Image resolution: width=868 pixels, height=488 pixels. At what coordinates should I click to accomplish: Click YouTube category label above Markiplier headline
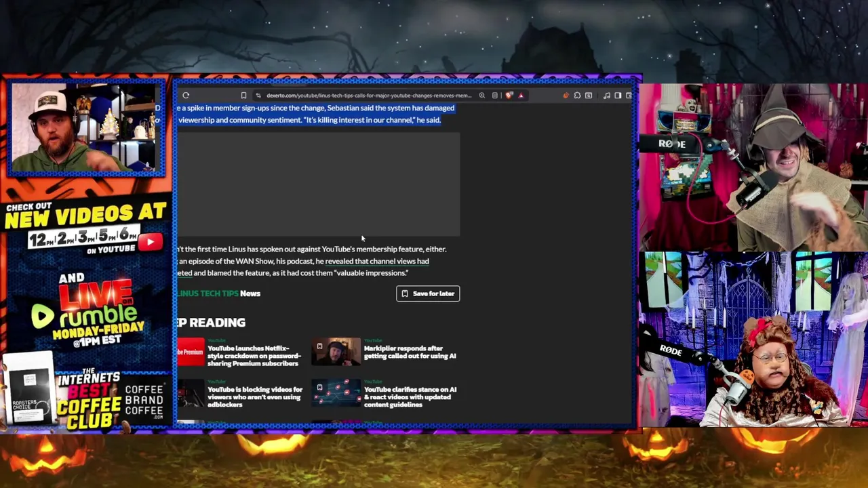coord(373,340)
